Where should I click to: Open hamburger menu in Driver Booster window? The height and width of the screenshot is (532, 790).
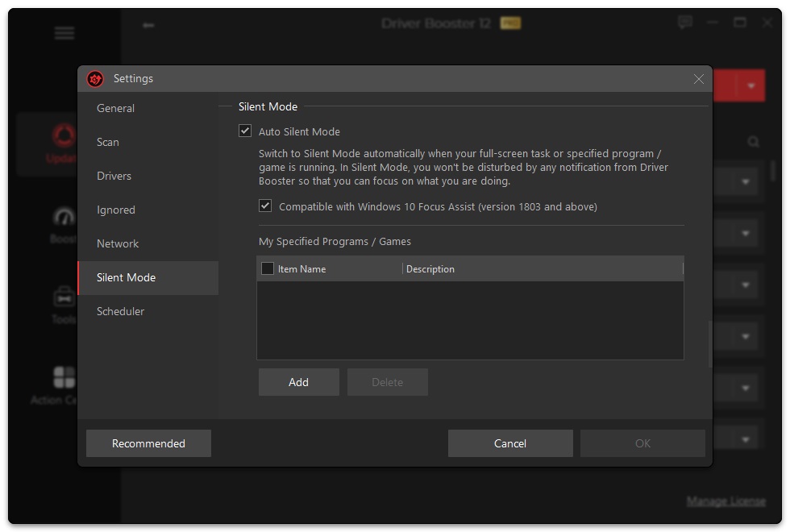pyautogui.click(x=64, y=33)
